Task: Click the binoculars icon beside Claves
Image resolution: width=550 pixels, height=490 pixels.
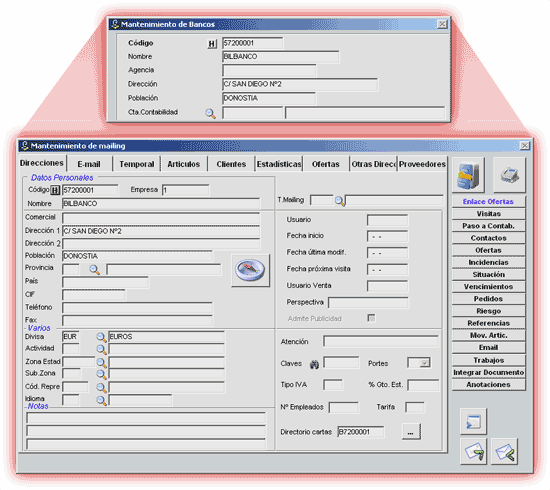Action: (314, 364)
